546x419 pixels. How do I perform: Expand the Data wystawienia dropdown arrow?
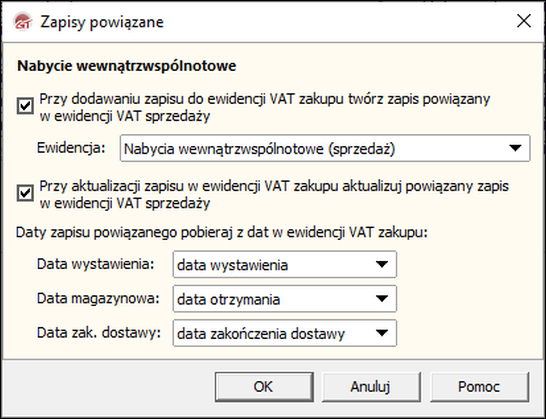382,264
